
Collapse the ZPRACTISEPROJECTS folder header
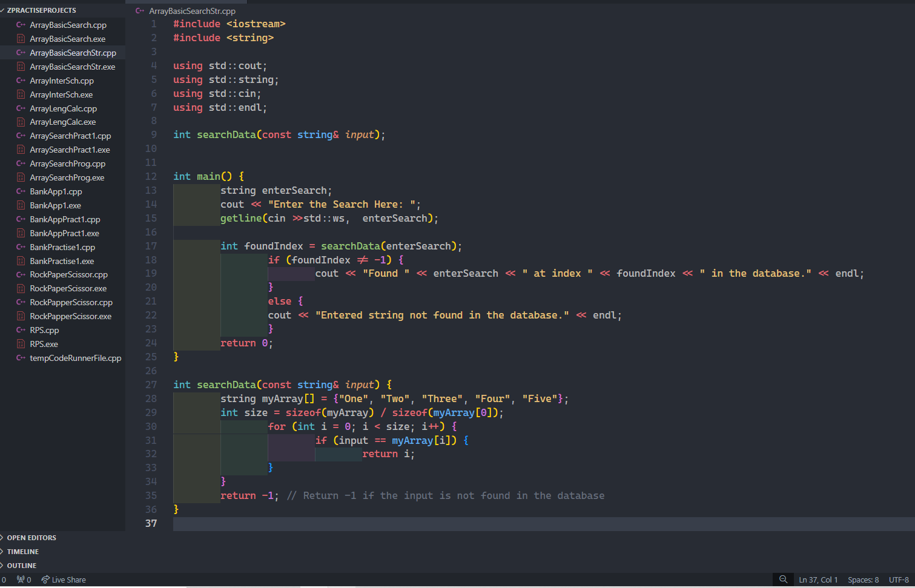click(41, 10)
